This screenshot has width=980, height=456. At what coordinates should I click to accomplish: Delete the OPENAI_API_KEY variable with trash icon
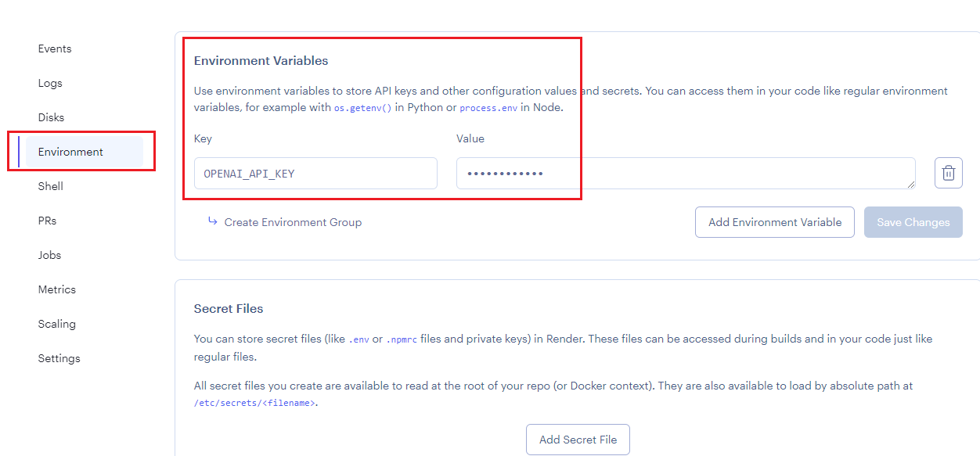948,173
